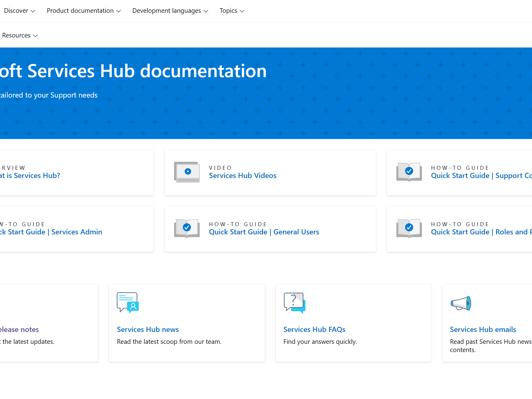Open the What is Services Hub link
Image resolution: width=532 pixels, height=399 pixels.
pyautogui.click(x=30, y=176)
